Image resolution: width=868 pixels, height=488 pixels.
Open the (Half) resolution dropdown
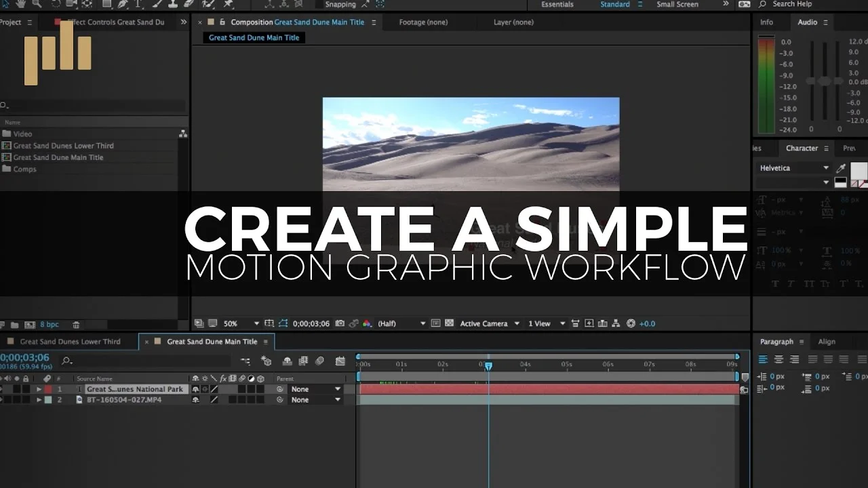[x=401, y=324]
